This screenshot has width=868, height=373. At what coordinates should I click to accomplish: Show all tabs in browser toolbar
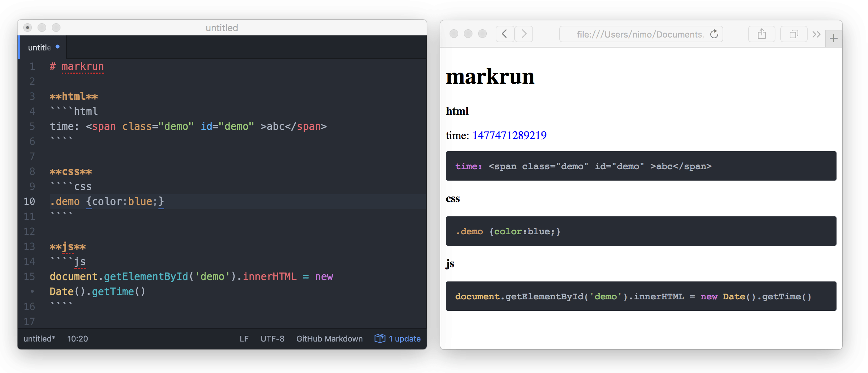794,34
